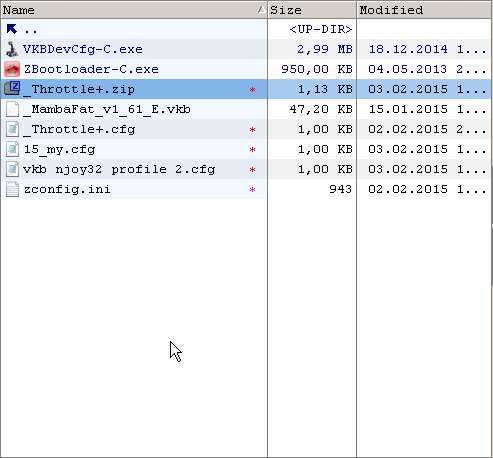Sort by the Modified column header
The width and height of the screenshot is (493, 458).
click(x=425, y=10)
